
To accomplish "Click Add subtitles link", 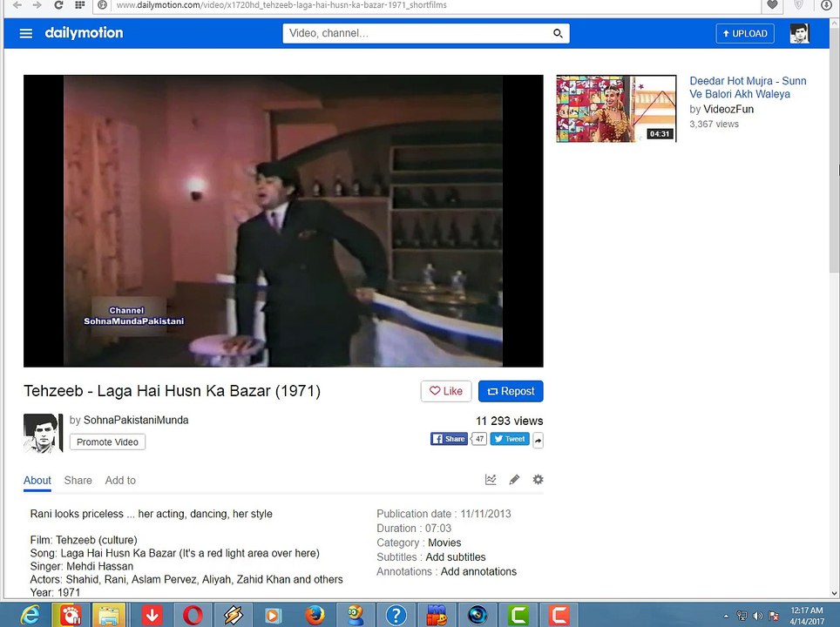I will click(456, 556).
